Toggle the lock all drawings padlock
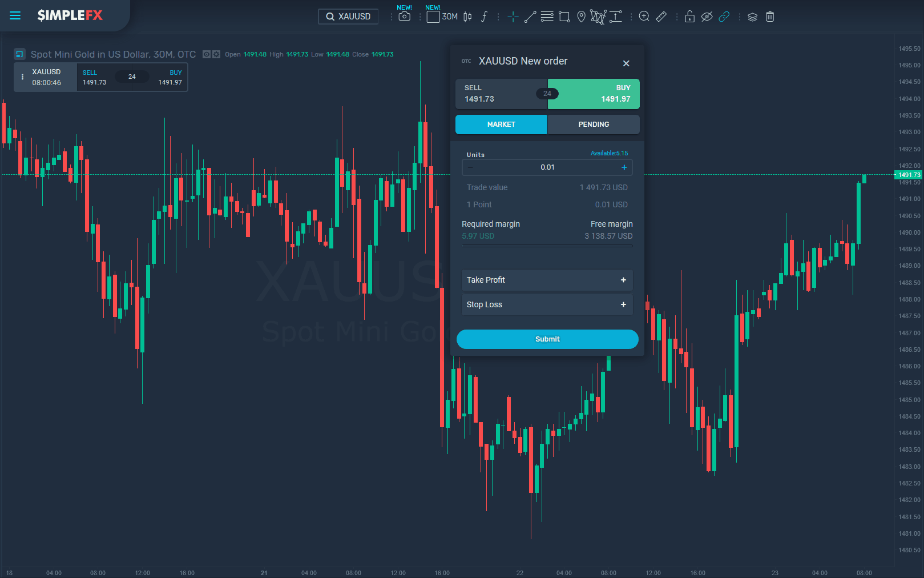924x578 pixels. (x=689, y=17)
